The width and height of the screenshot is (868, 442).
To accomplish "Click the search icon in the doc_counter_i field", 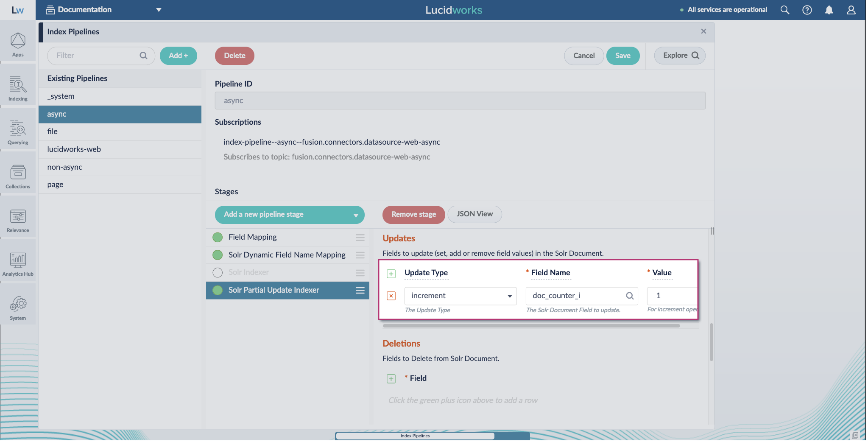I will [x=630, y=296].
